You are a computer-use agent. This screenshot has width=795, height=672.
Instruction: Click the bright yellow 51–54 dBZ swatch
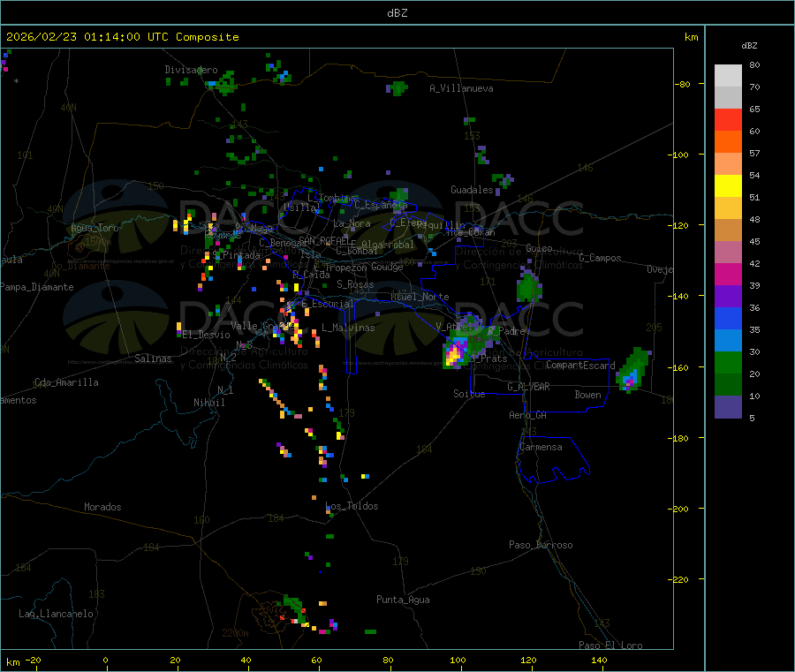(x=728, y=186)
